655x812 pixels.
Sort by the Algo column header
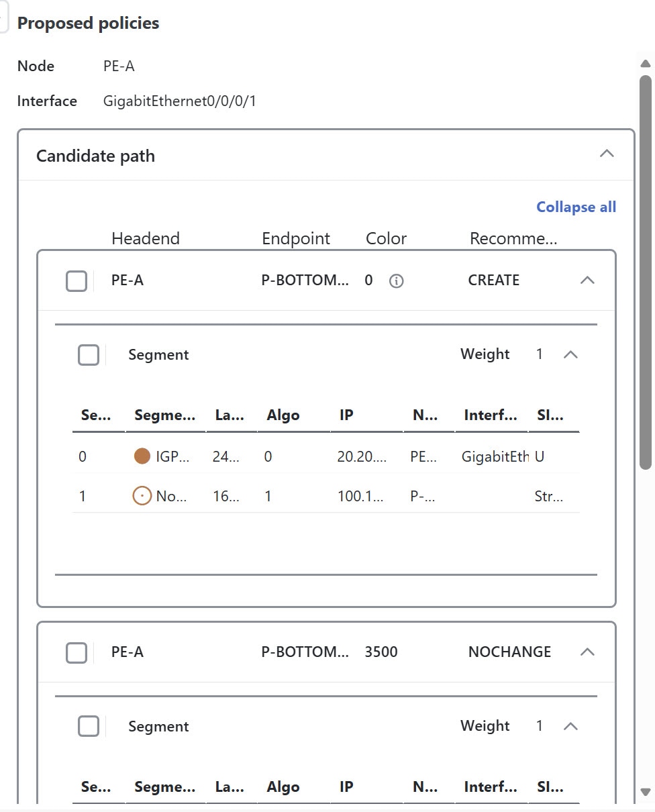coord(283,415)
